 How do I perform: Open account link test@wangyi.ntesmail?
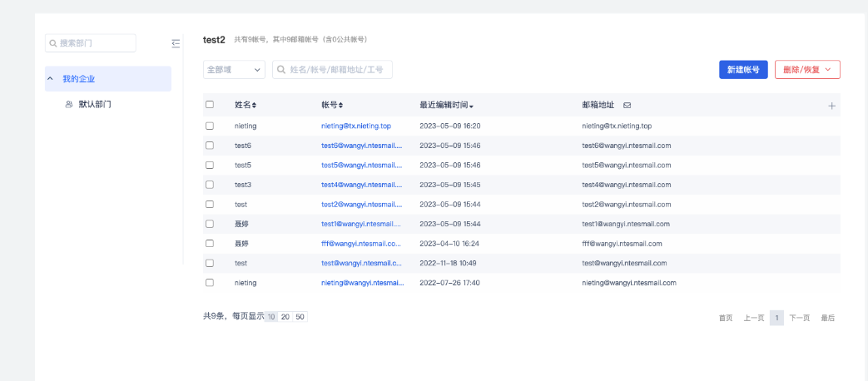click(x=361, y=263)
